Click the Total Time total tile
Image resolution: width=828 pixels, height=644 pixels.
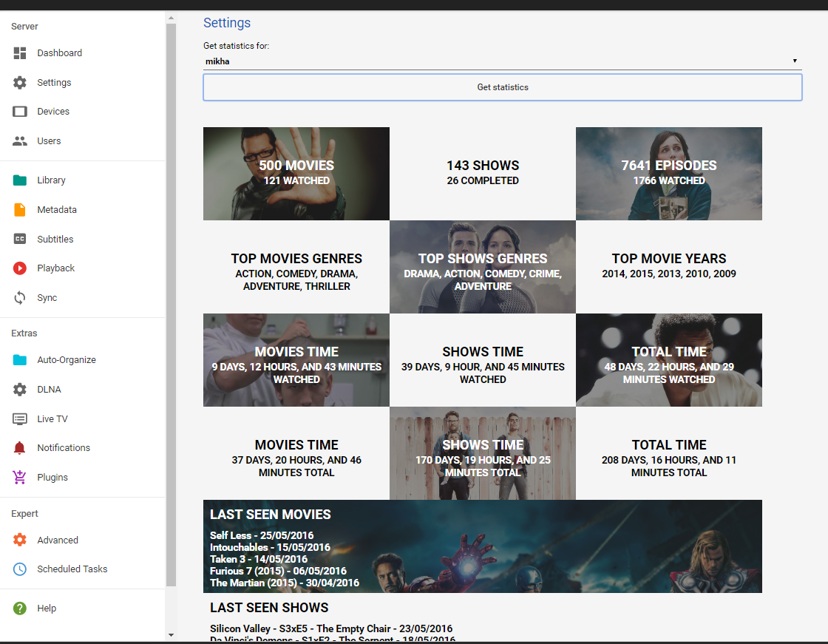(x=669, y=453)
